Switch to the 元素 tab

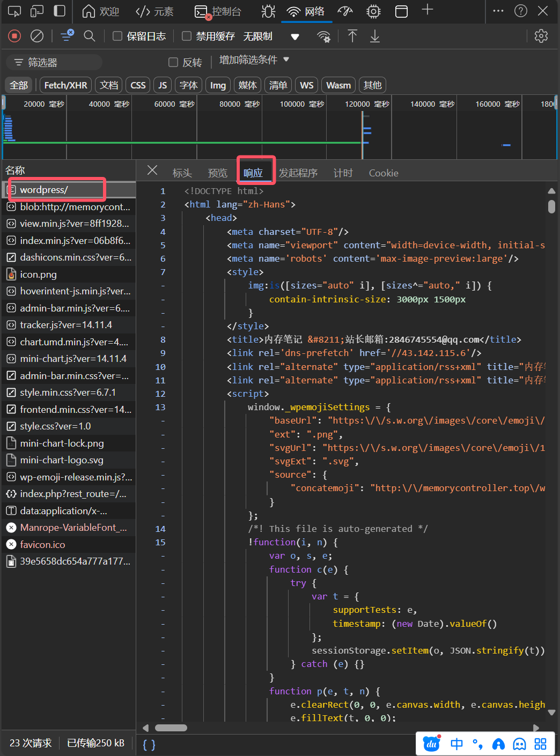click(x=154, y=11)
